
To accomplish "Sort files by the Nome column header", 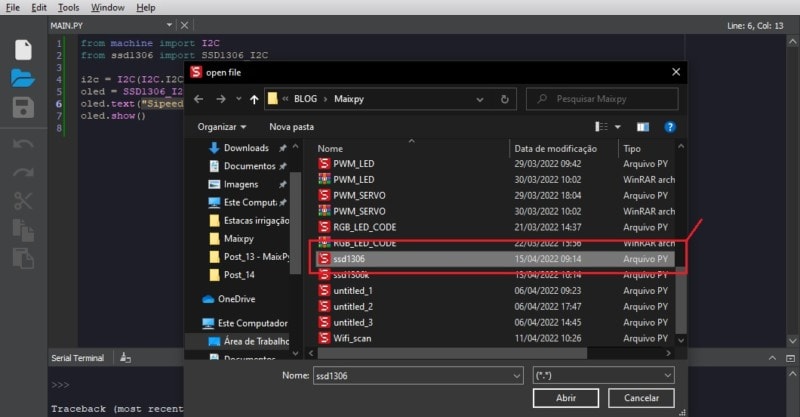I will click(330, 149).
